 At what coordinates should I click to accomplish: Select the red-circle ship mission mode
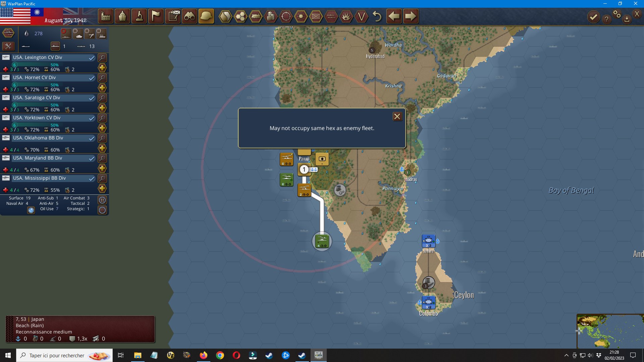pyautogui.click(x=66, y=34)
